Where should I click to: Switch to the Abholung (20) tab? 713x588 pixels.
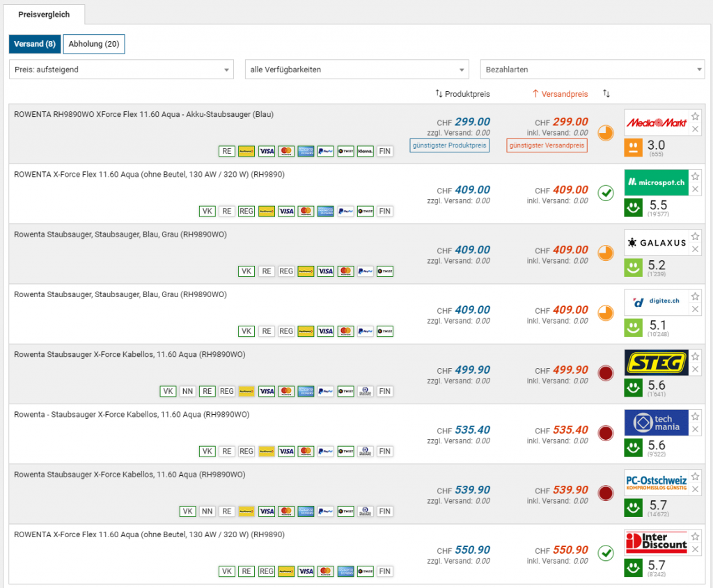point(94,45)
